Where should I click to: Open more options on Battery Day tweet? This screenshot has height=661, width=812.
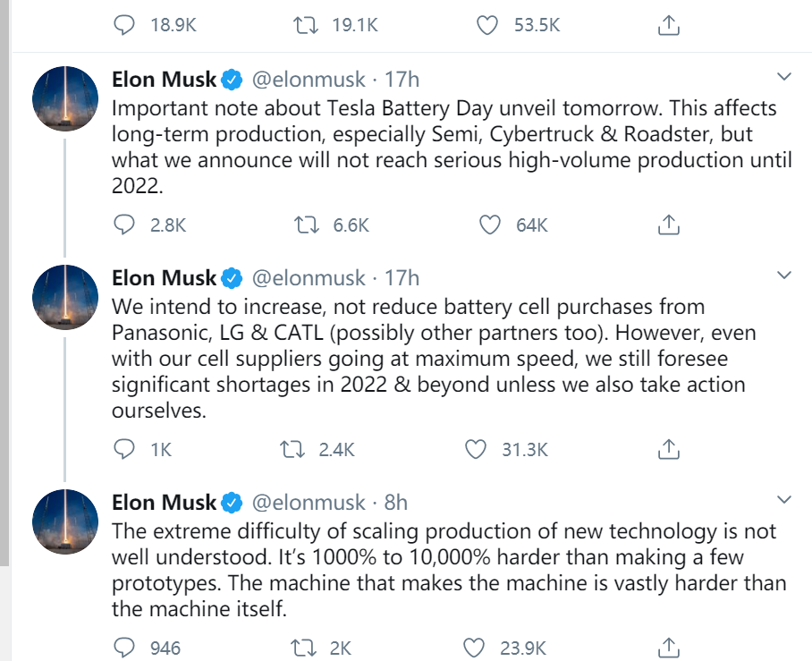click(783, 76)
